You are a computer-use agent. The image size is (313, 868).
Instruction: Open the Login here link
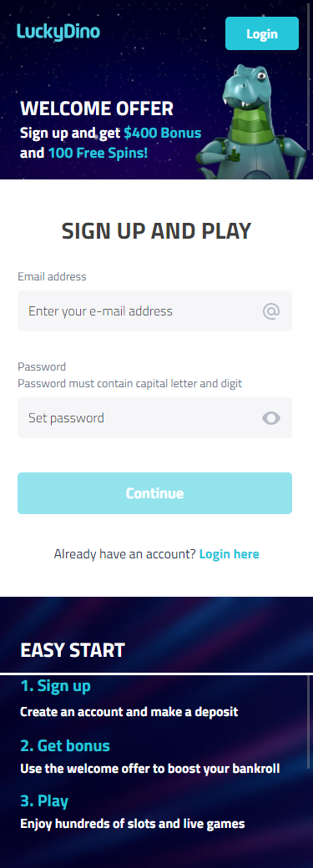(x=229, y=553)
